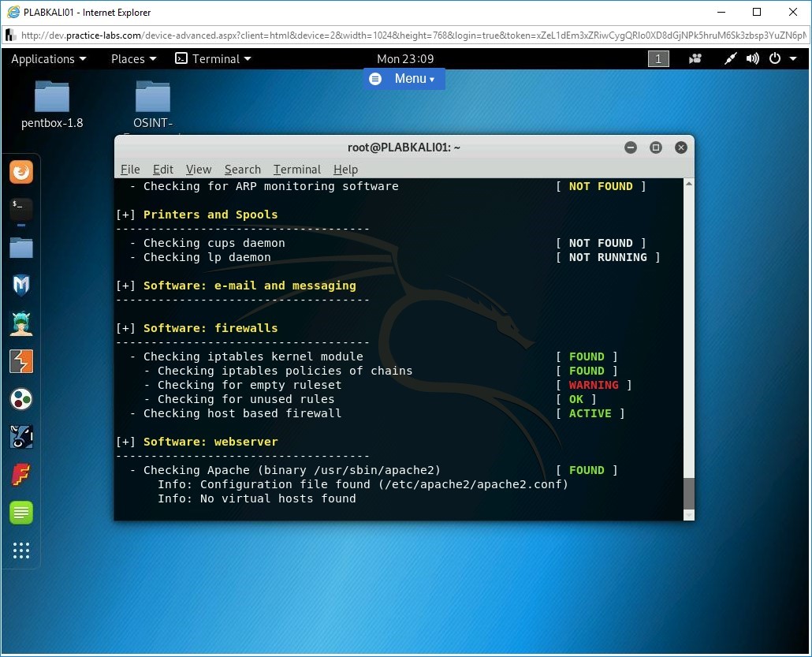
Task: Launch Faraday IDE from the dock
Action: [21, 475]
